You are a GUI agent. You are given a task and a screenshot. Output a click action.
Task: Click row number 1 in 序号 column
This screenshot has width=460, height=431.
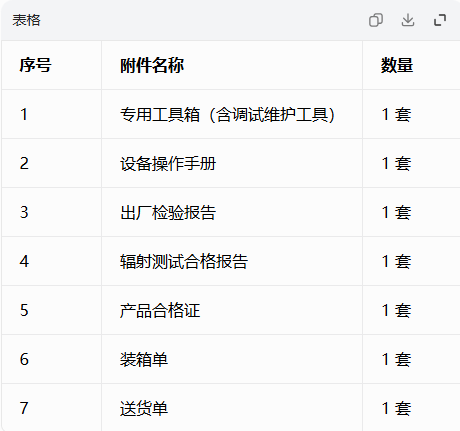click(x=24, y=114)
